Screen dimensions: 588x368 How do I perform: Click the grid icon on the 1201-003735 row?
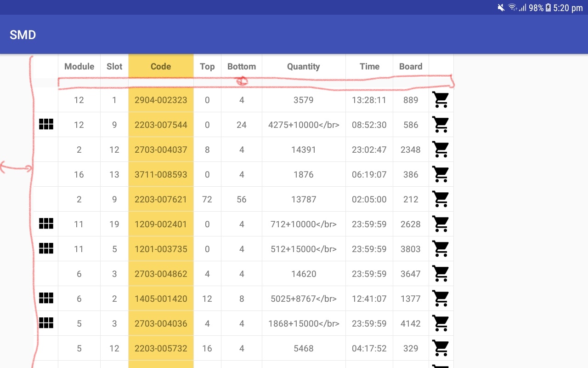tap(46, 248)
